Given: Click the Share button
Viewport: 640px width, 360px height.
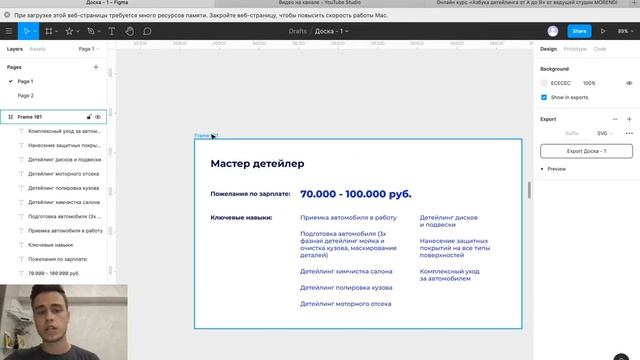Looking at the screenshot, I should (x=579, y=31).
